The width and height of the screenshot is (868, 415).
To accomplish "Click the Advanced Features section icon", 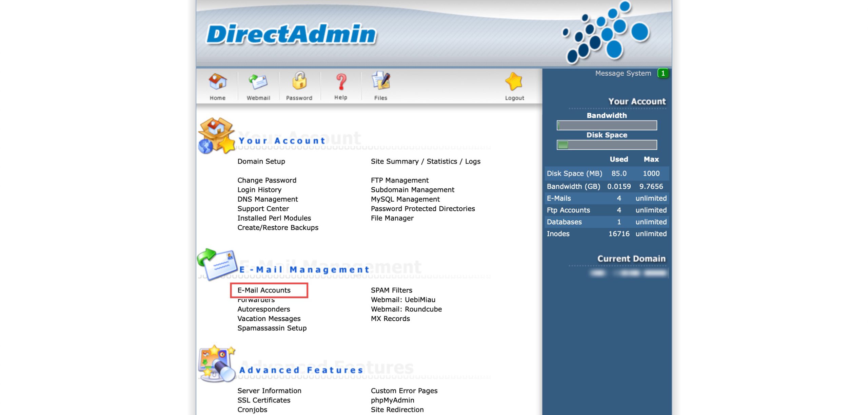I will (216, 364).
